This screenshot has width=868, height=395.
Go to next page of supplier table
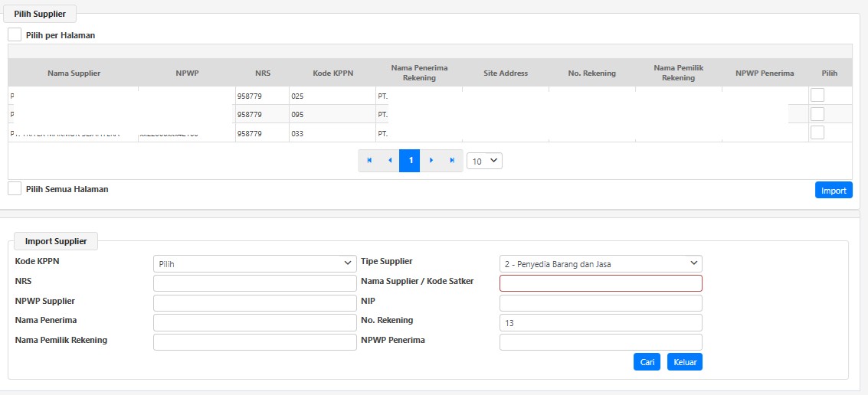click(431, 161)
